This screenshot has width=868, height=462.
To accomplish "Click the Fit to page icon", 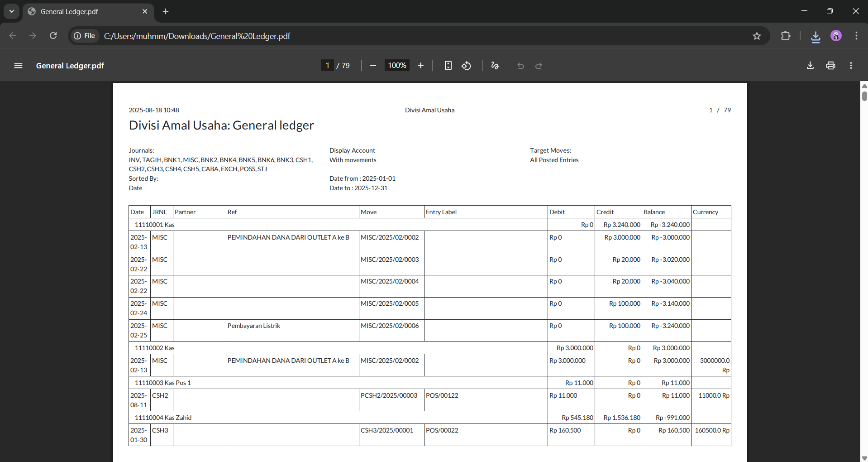I will point(448,66).
